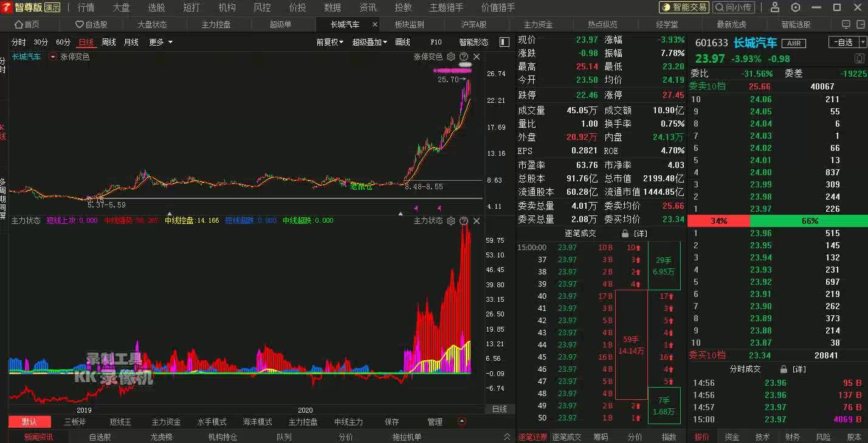Viewport: 868px width, 443px height.
Task: Toggle the side panel layout icon
Action: (504, 42)
